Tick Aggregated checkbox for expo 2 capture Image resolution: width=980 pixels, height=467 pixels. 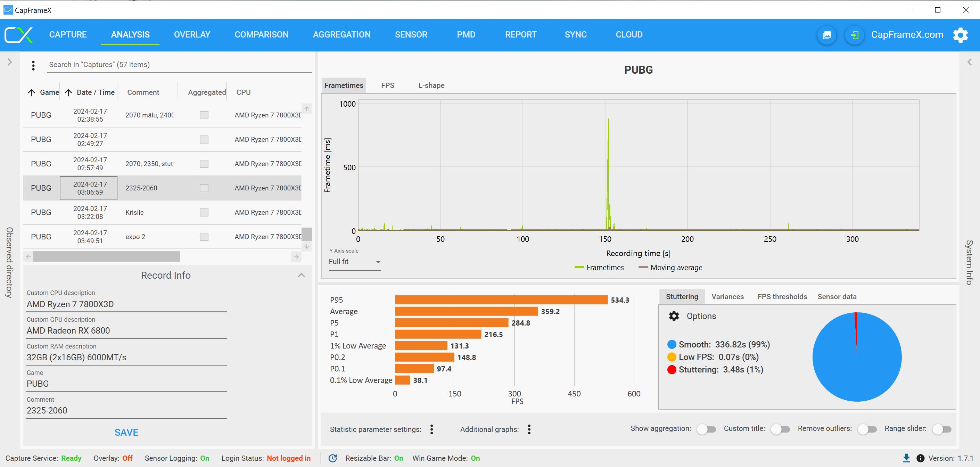pyautogui.click(x=204, y=237)
